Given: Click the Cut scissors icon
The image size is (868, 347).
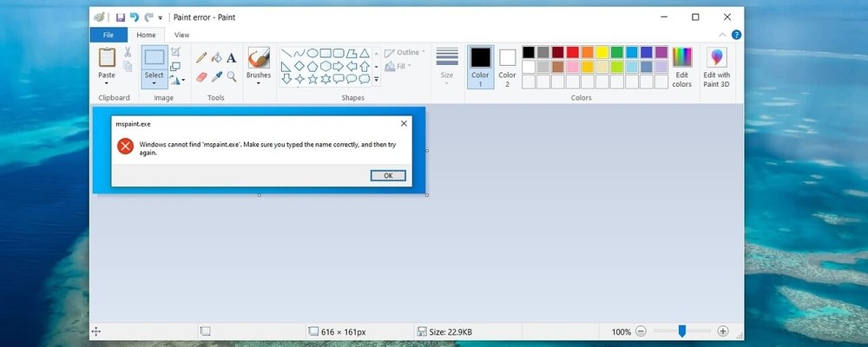Looking at the screenshot, I should tap(128, 52).
